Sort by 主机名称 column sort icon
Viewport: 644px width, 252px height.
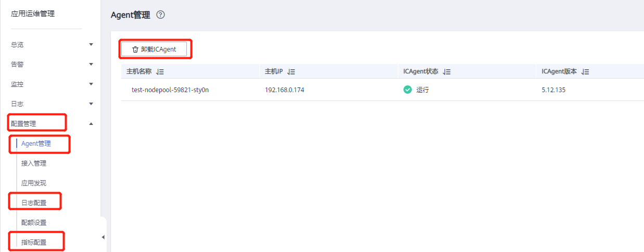click(x=160, y=72)
